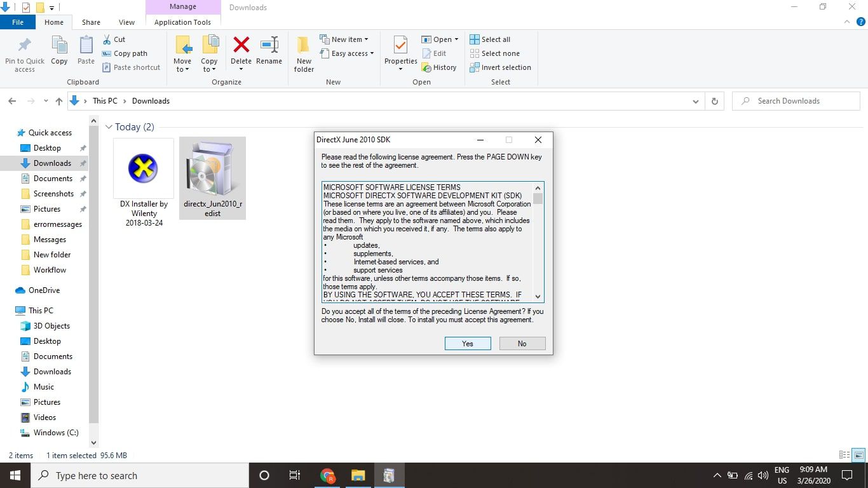This screenshot has width=868, height=488.
Task: Switch to the View ribbon tab
Action: click(x=126, y=22)
